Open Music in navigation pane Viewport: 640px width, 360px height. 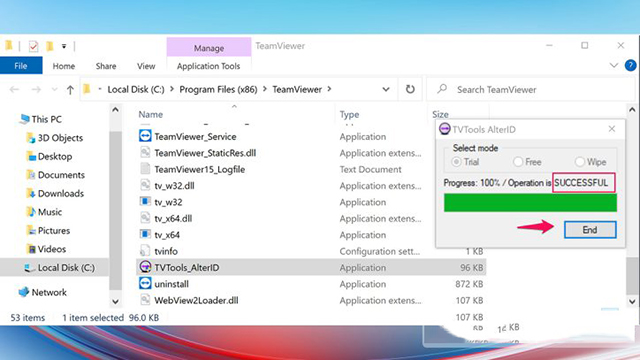(x=44, y=212)
